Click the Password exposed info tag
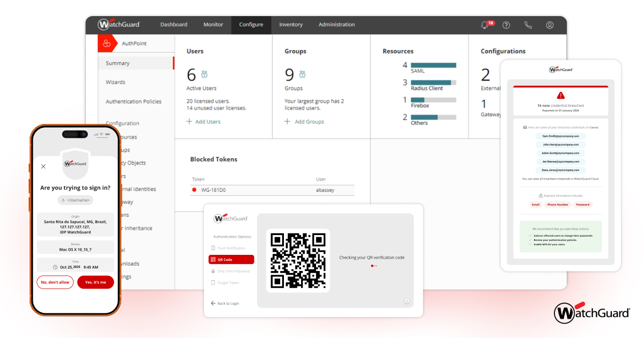 click(x=583, y=204)
